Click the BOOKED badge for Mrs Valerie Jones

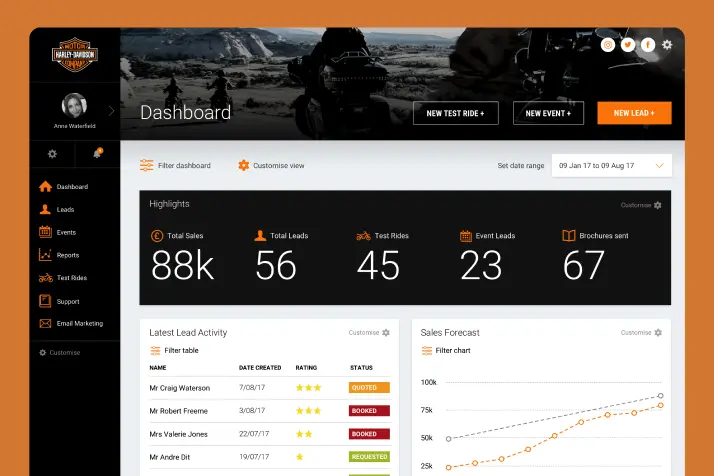coord(369,434)
